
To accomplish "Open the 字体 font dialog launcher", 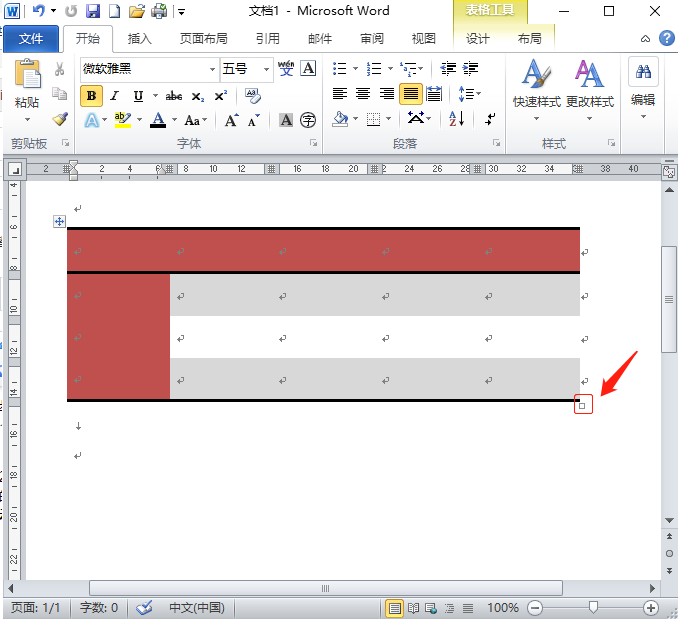I will [314, 143].
